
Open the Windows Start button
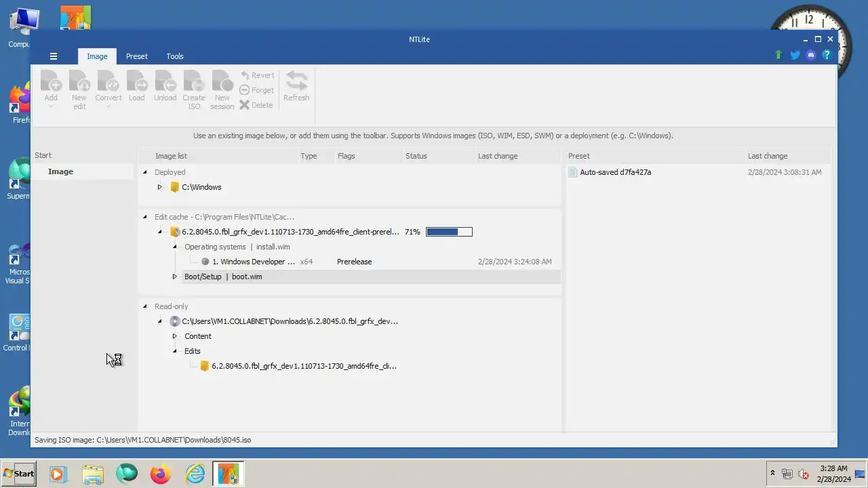tap(19, 474)
